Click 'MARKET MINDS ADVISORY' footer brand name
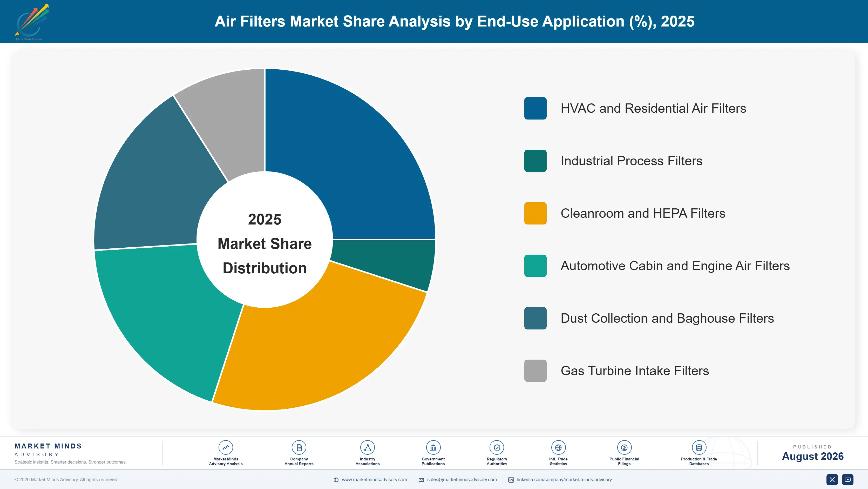868x489 pixels. click(48, 450)
